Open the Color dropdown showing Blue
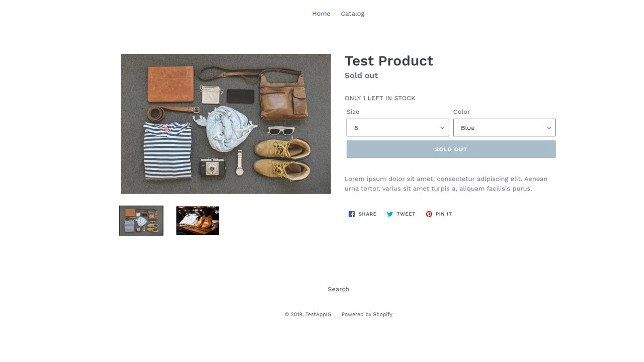Image resolution: width=644 pixels, height=362 pixels. point(504,128)
